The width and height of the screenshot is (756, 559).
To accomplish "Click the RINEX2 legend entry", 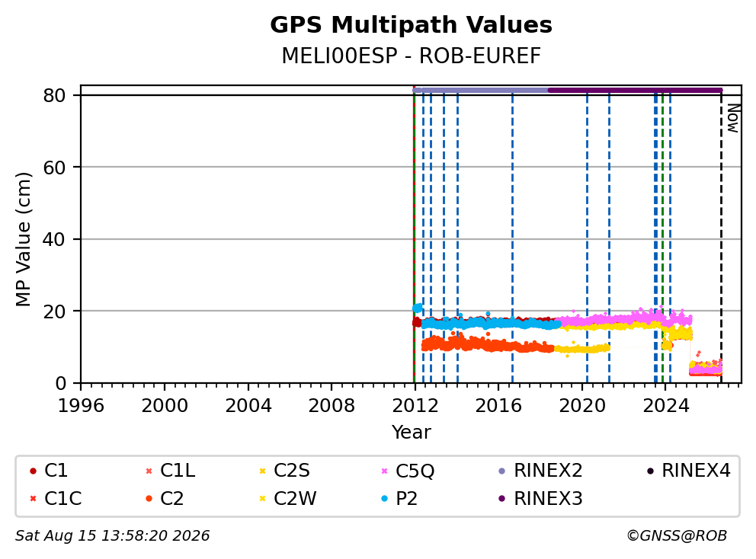I will tap(540, 471).
